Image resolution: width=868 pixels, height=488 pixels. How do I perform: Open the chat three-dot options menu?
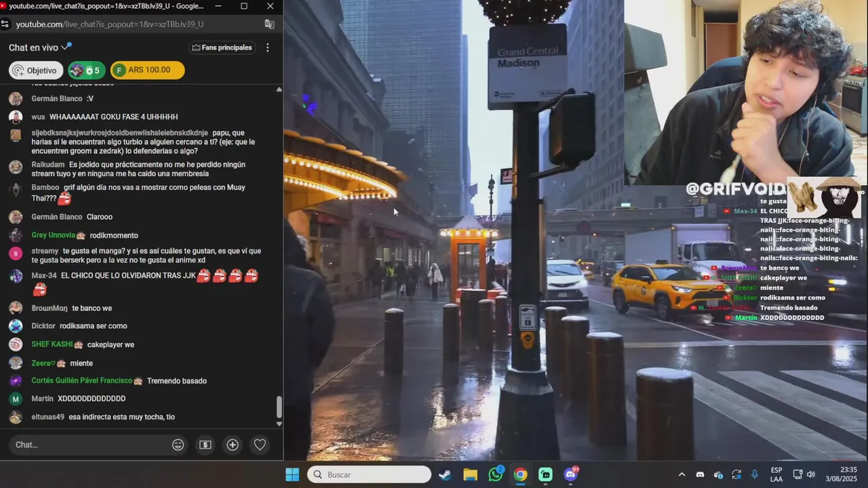click(x=267, y=47)
